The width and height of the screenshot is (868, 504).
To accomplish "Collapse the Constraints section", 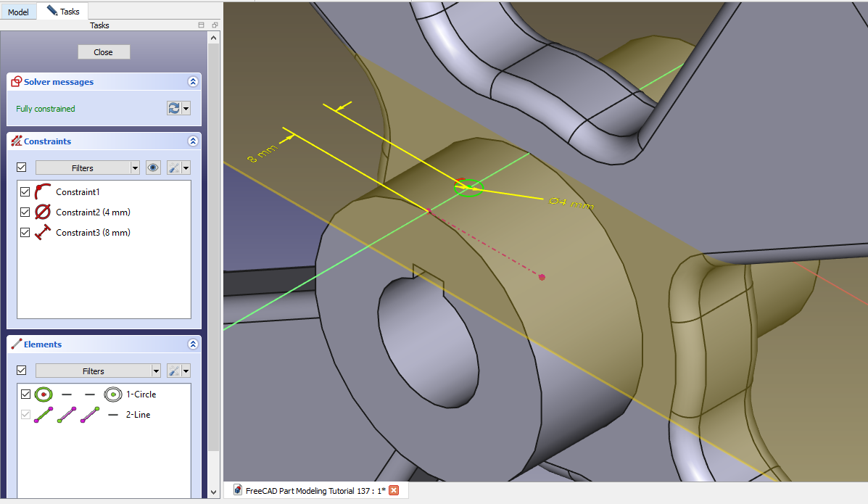I will tap(193, 141).
